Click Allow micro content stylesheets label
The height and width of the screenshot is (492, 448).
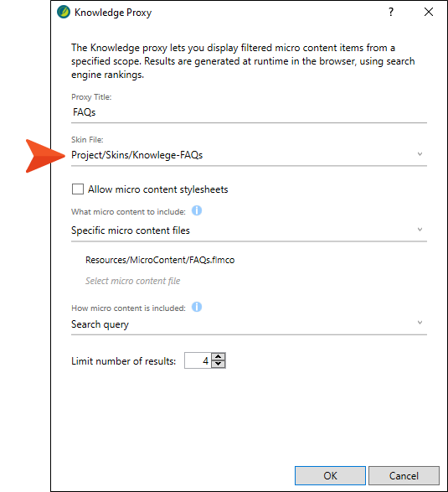coord(157,189)
